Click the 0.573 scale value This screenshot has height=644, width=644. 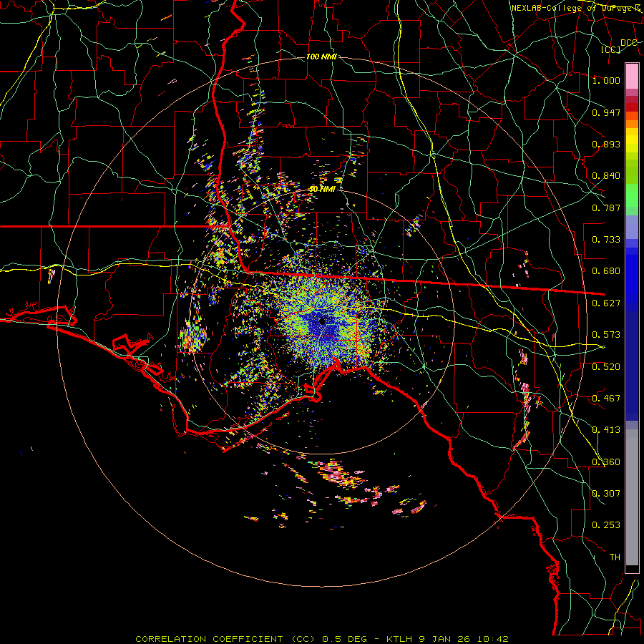coord(606,335)
